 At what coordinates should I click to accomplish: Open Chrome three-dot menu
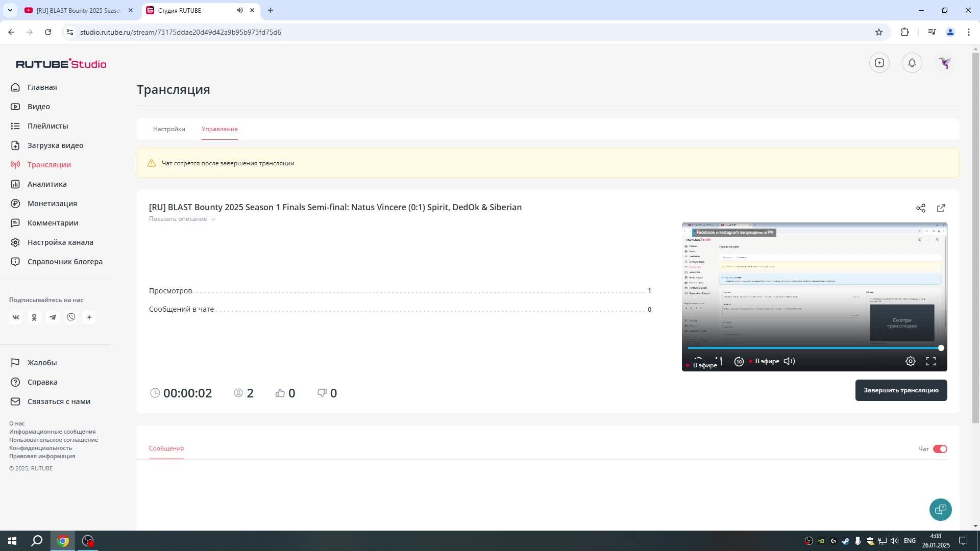[x=968, y=32]
